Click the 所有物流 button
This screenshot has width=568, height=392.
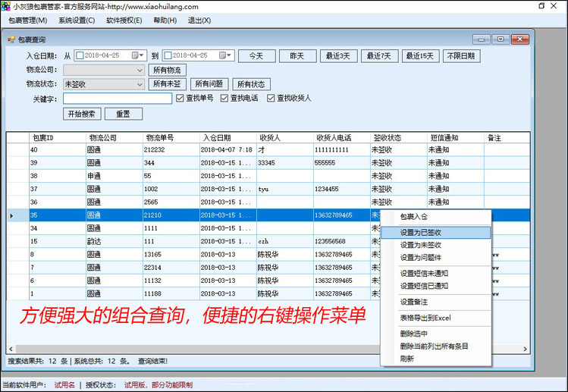168,70
